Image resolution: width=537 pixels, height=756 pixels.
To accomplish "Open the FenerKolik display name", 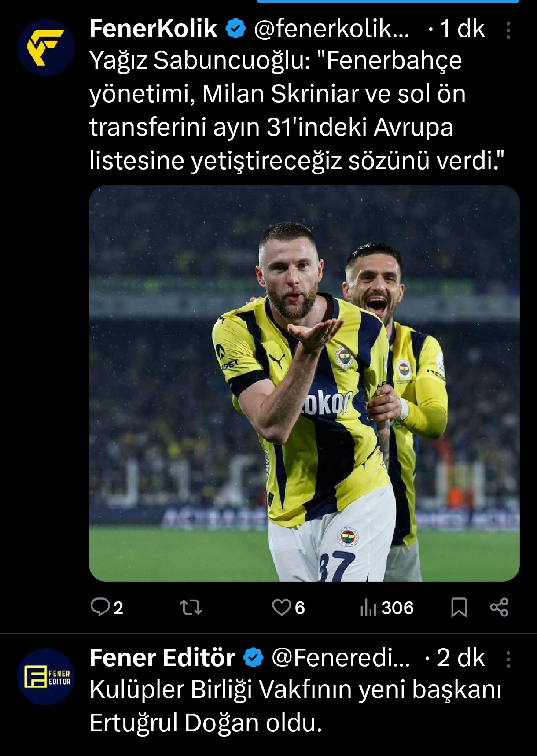I will coord(153,29).
